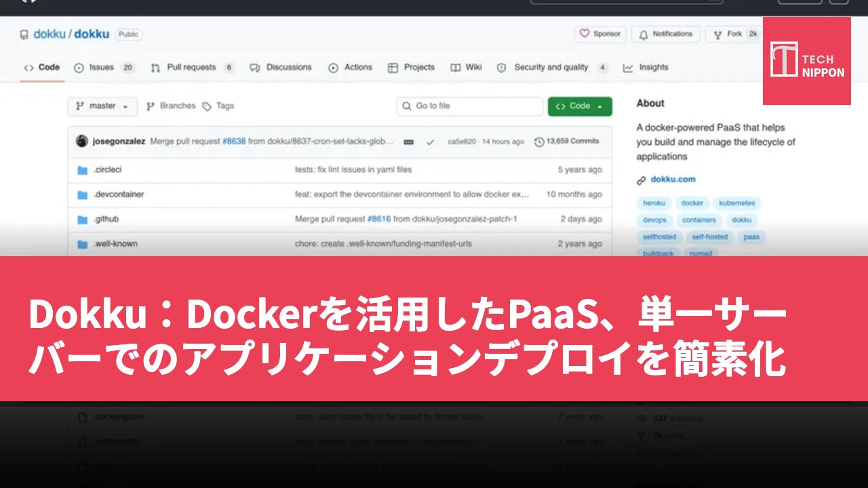Click the Go to file search field
The image size is (868, 488).
470,106
